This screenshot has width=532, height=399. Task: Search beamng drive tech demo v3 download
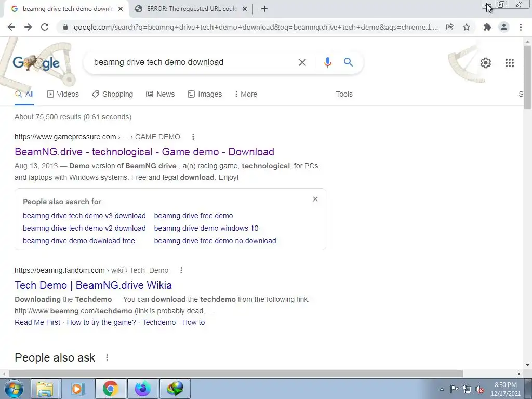(84, 216)
